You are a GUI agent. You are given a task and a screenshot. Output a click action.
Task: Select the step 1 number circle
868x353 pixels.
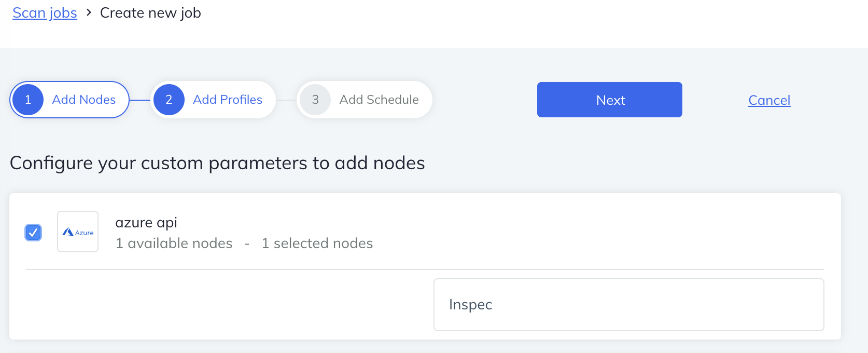tap(28, 100)
